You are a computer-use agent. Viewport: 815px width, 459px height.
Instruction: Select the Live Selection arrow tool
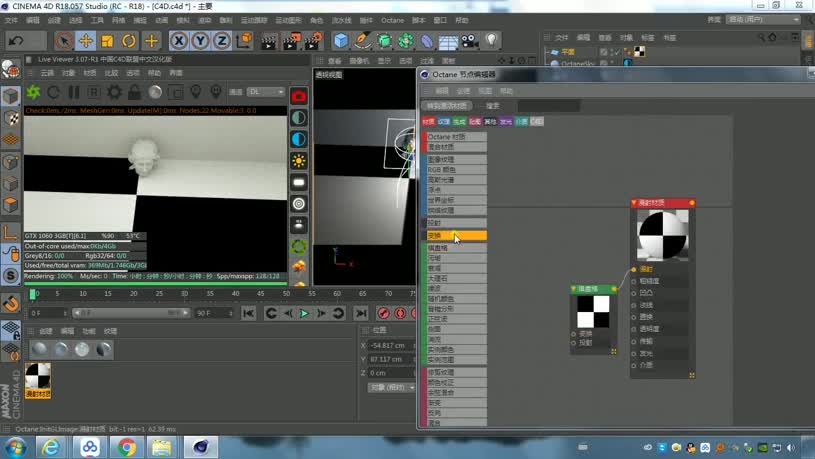point(64,41)
